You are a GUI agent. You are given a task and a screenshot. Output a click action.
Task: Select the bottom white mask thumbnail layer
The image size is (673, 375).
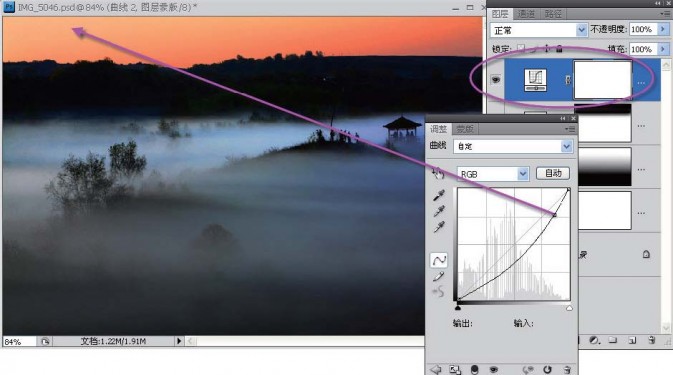tap(605, 211)
